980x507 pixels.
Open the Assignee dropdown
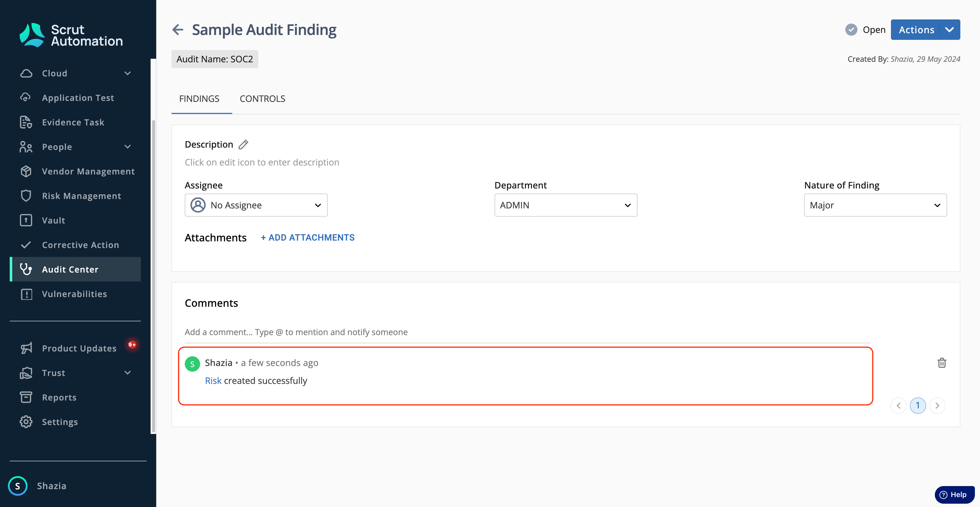pyautogui.click(x=256, y=205)
